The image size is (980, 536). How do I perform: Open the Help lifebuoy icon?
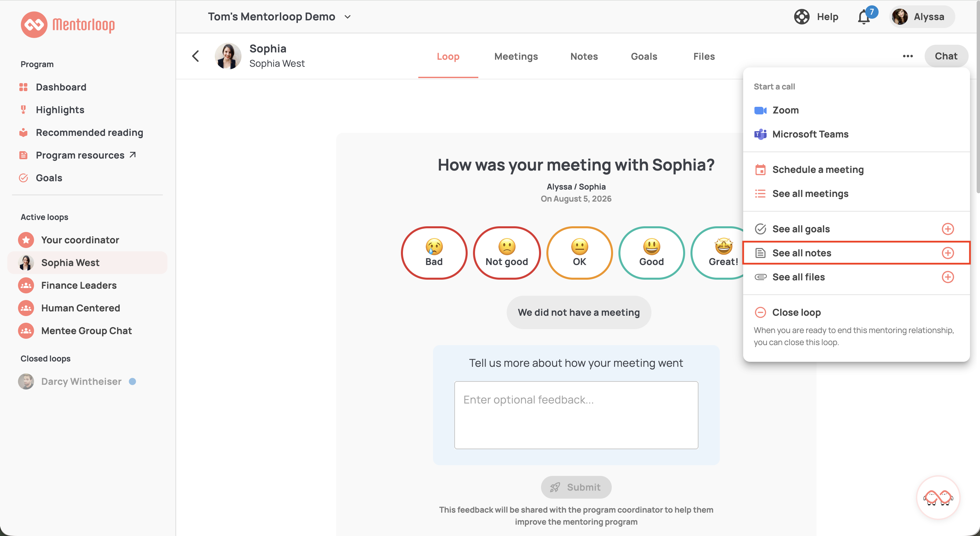(802, 17)
